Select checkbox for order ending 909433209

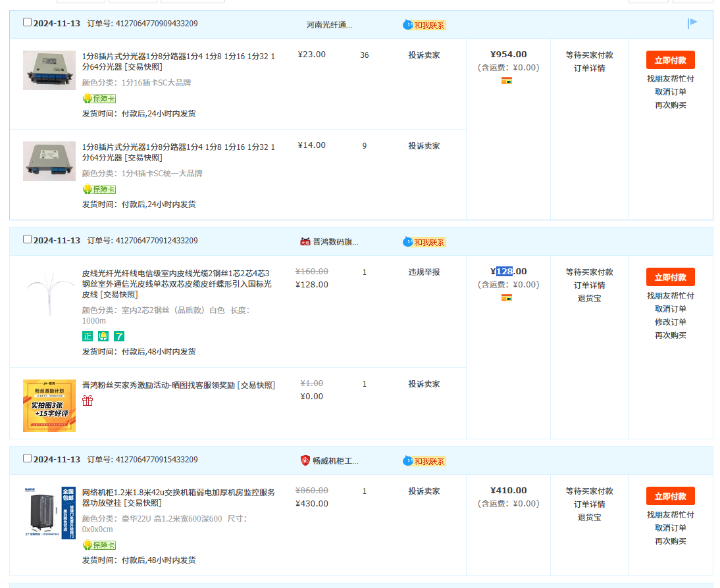click(x=27, y=22)
